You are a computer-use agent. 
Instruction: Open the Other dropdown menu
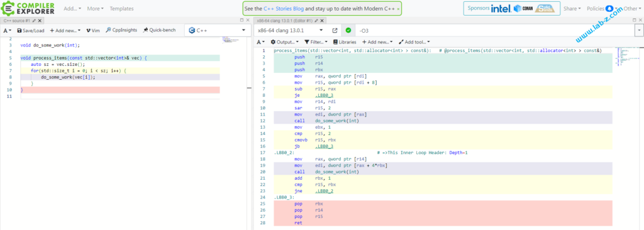coord(632,8)
